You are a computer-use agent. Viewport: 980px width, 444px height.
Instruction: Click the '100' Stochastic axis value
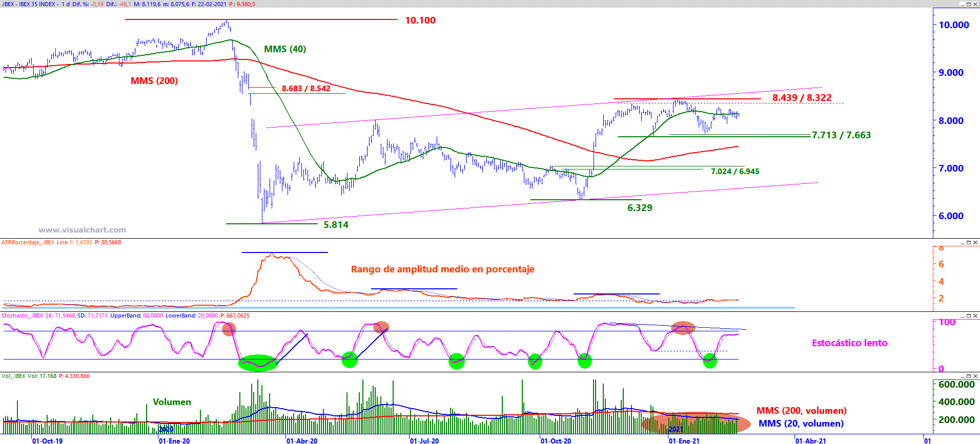tap(947, 323)
